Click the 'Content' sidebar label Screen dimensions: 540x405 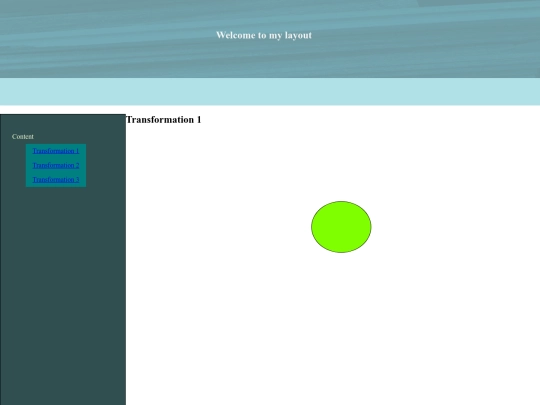pyautogui.click(x=23, y=136)
